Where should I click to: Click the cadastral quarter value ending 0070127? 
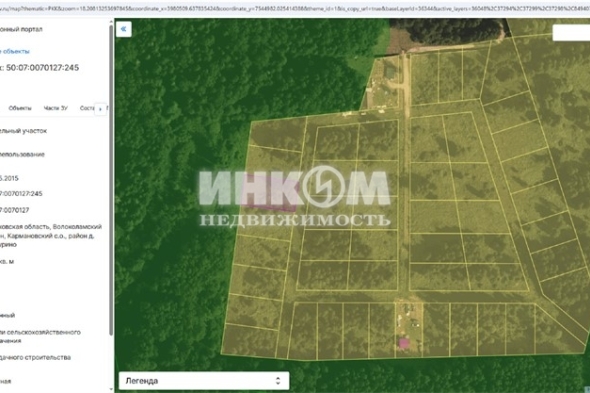(14, 210)
